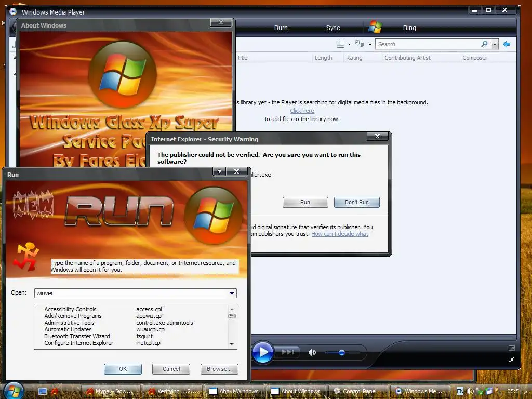Open the search options dropdown in Media Player
This screenshot has height=399, width=532.
(495, 45)
